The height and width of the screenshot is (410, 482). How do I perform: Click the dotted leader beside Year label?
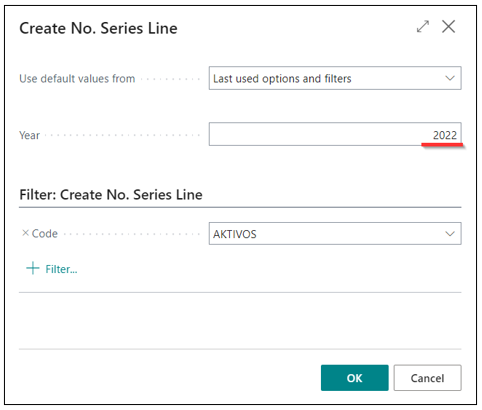coord(122,135)
